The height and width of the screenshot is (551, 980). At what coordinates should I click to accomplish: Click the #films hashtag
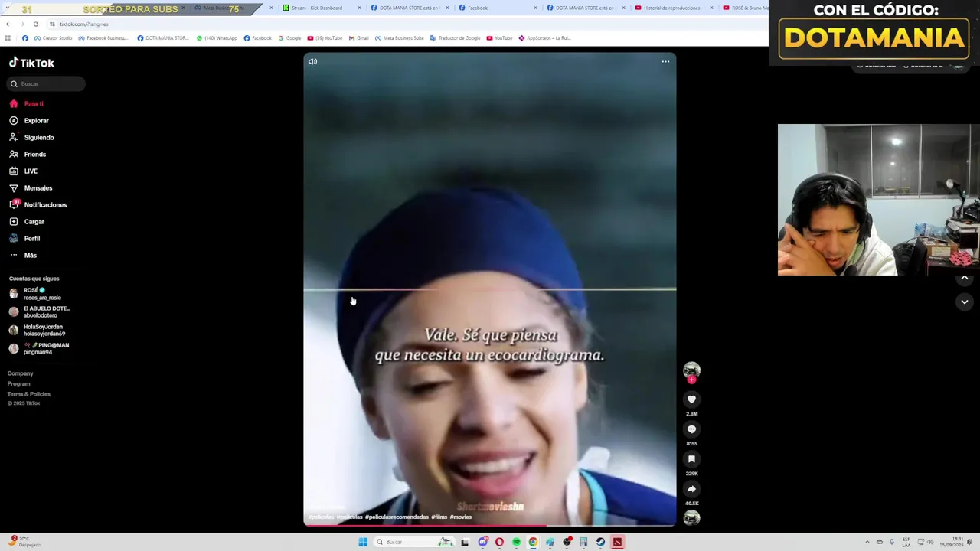439,517
